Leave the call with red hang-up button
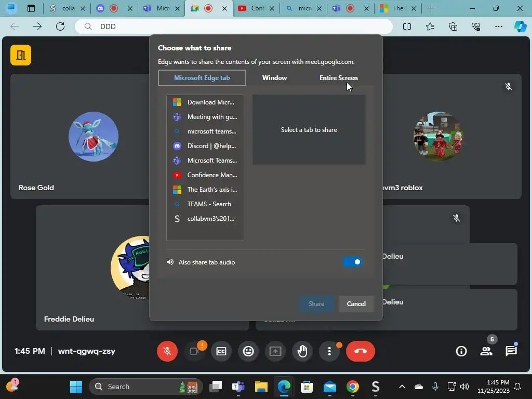This screenshot has width=532, height=399. click(361, 351)
